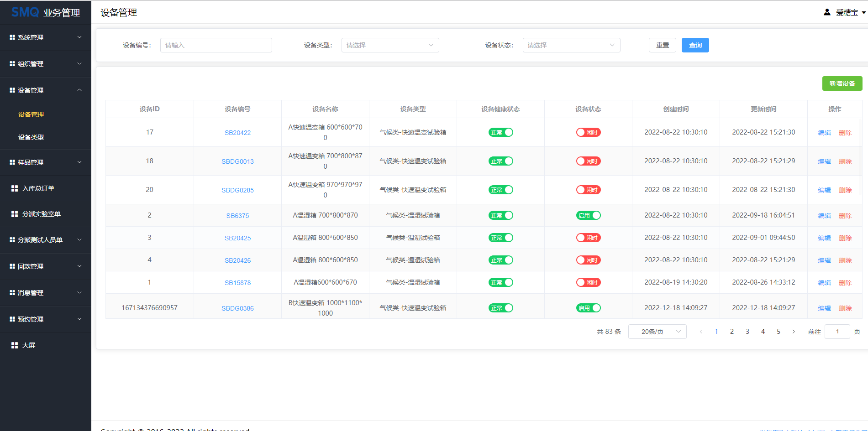Open the 大屏 menu item
This screenshot has height=431, width=868.
coord(46,345)
